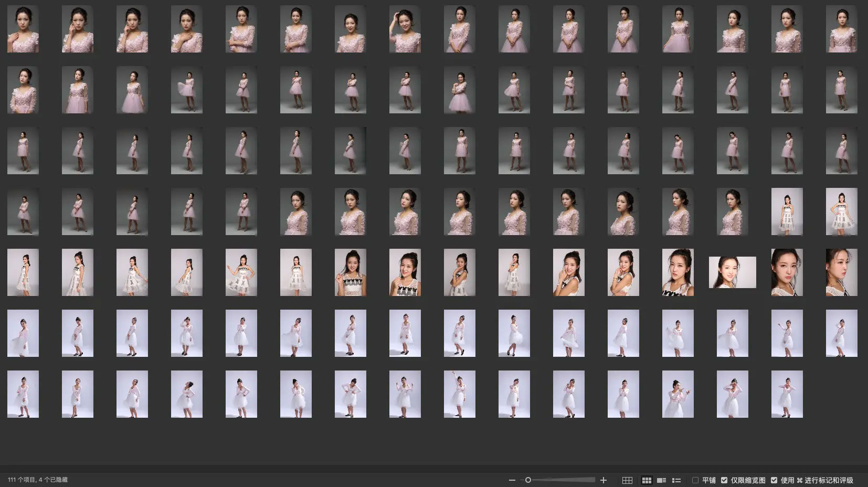Select the only landscape-oriented portrait thumbnail
The height and width of the screenshot is (487, 868).
[732, 272]
